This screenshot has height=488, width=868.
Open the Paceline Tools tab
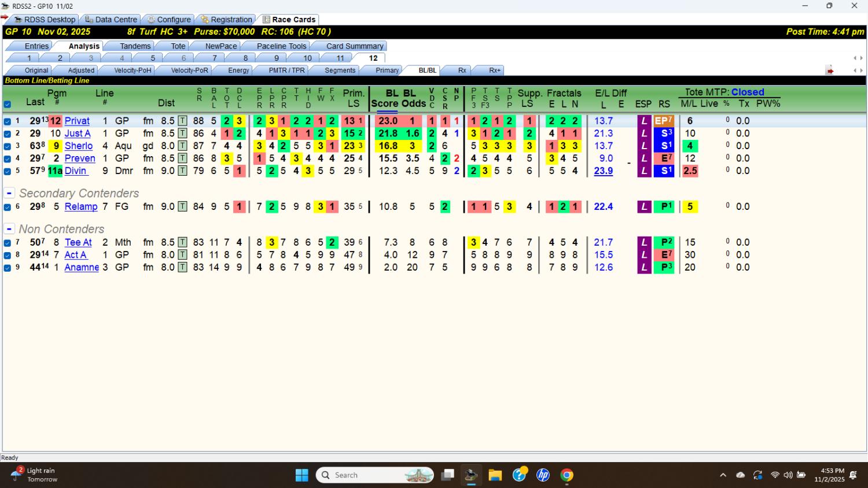pos(281,46)
